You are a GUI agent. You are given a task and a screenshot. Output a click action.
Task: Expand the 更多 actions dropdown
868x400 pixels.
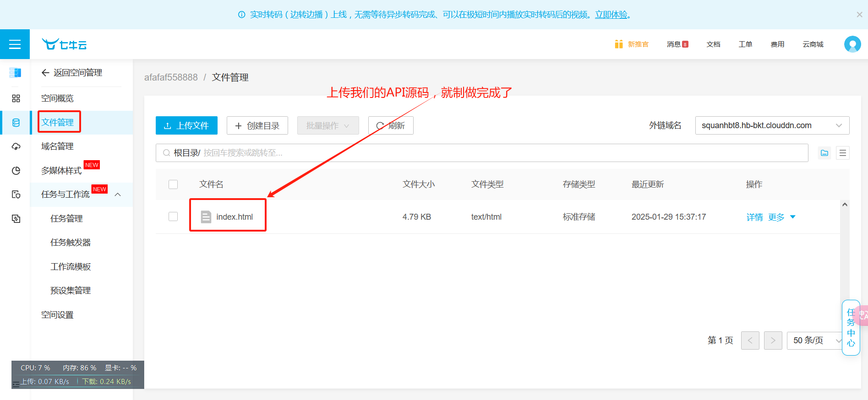tap(782, 217)
